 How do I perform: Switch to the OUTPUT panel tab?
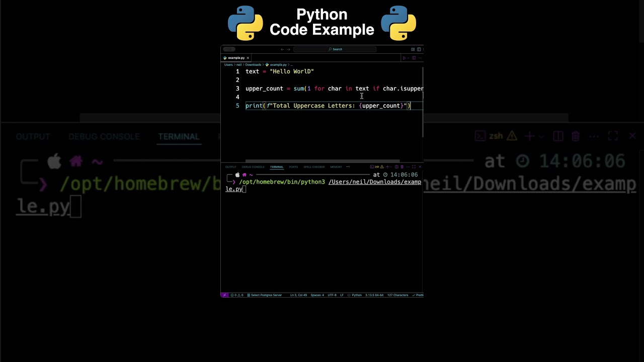(230, 167)
